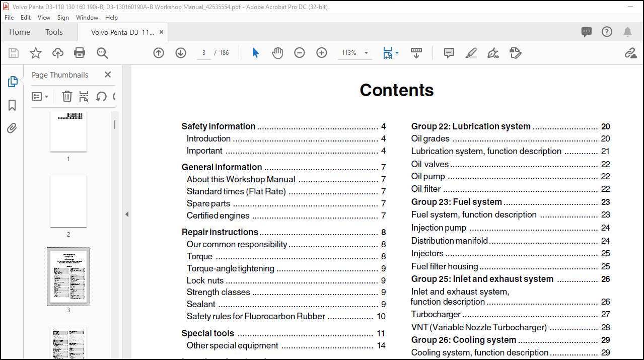Click the scrolling mode keyboard icon
Image resolution: width=644 pixels, height=360 pixels.
[416, 53]
